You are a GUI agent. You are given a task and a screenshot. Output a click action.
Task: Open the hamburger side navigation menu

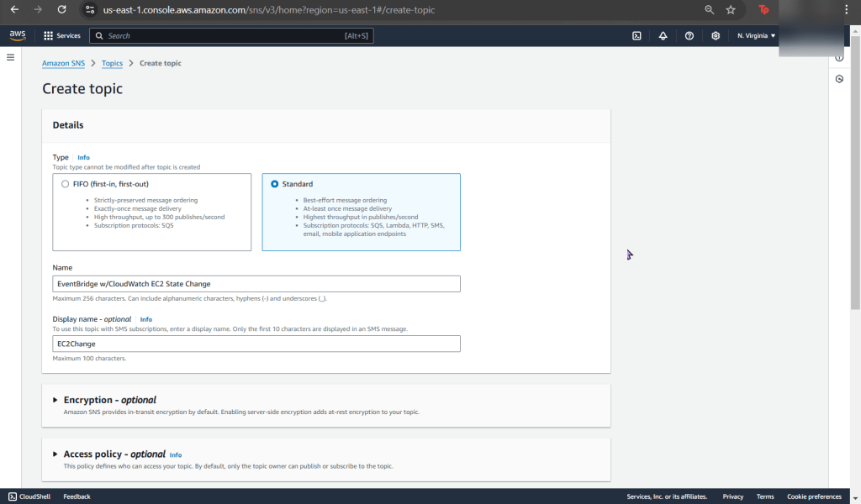coord(11,57)
